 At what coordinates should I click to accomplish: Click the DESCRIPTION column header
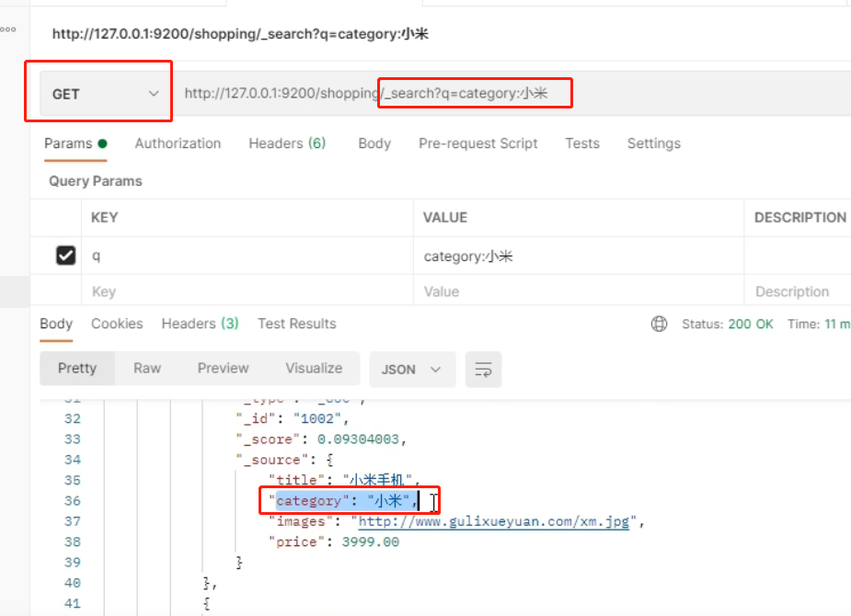pos(800,218)
